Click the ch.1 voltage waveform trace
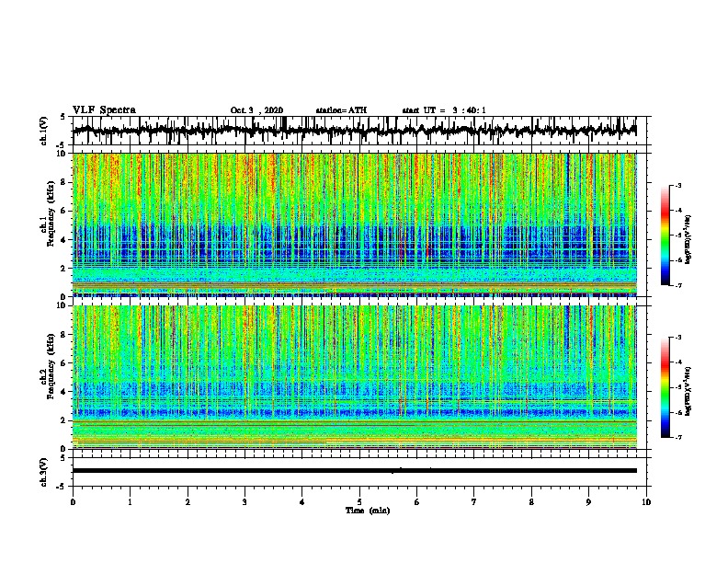 (x=354, y=131)
